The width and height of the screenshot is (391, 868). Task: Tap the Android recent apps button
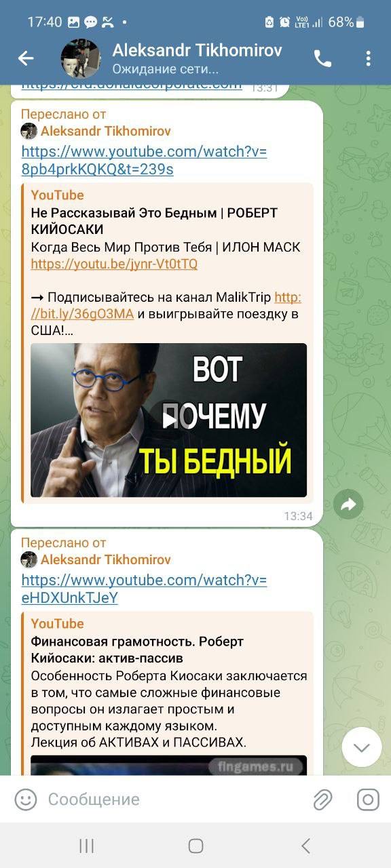pos(86,845)
